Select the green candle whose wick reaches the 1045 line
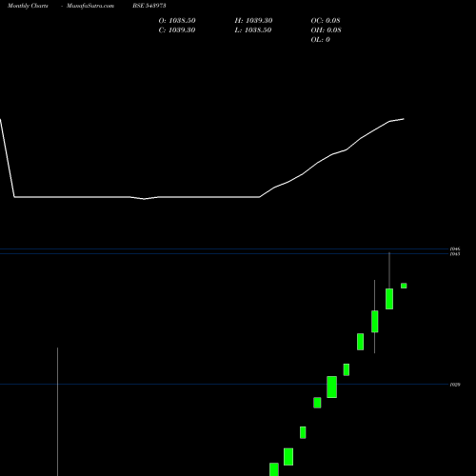The height and width of the screenshot is (476, 476). click(389, 299)
